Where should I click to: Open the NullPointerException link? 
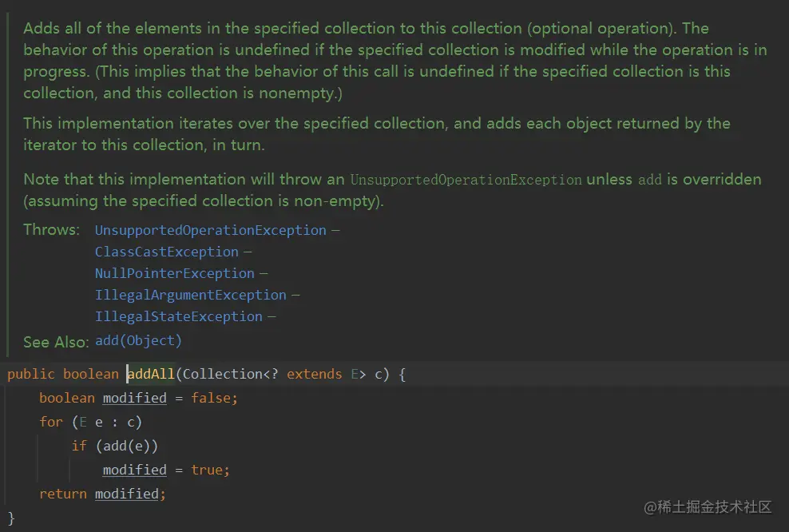click(175, 273)
